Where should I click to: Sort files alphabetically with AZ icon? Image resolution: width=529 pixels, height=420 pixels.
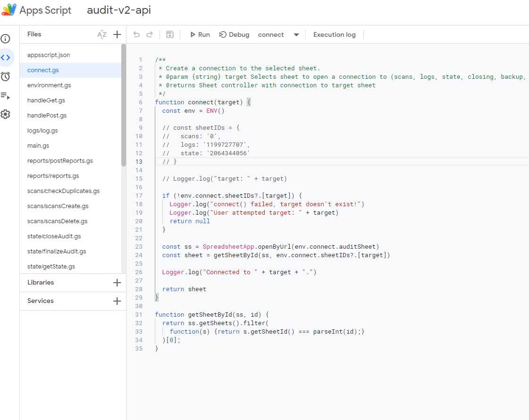[102, 34]
